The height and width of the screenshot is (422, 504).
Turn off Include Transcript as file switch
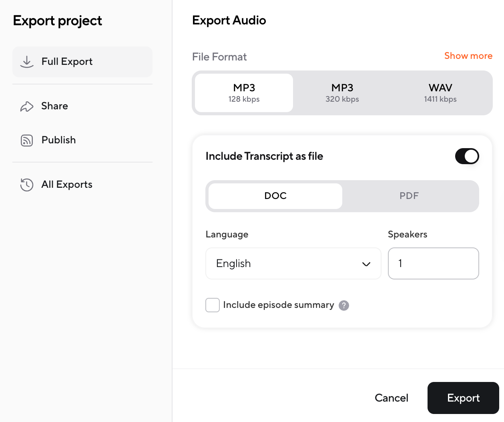click(467, 156)
